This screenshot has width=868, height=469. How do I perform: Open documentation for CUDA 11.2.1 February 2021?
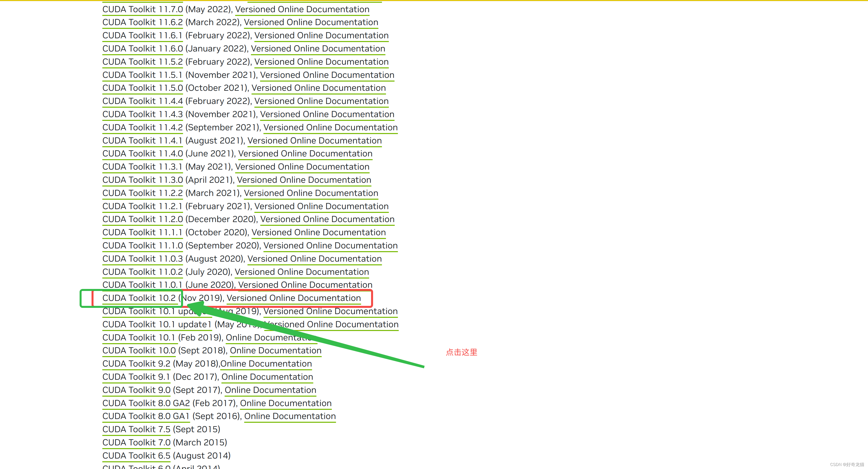pyautogui.click(x=321, y=207)
